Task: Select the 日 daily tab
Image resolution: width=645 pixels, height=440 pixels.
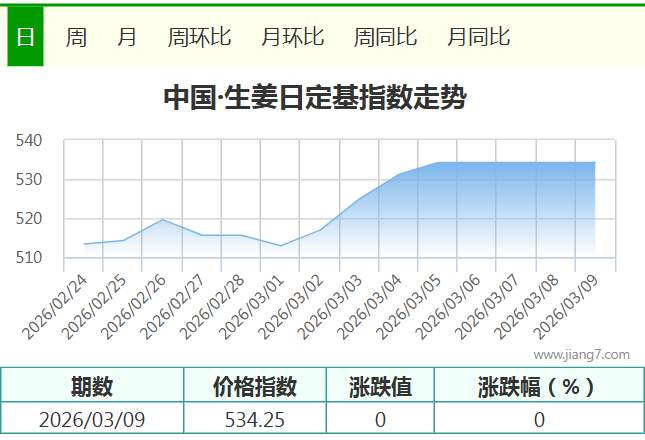Action: (x=25, y=38)
